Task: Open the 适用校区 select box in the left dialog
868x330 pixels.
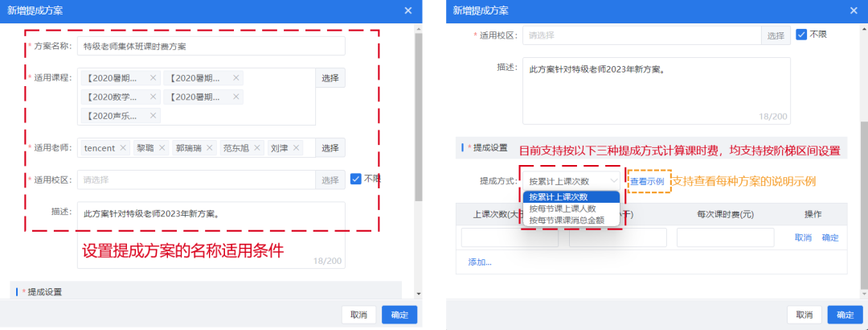Action: click(x=195, y=179)
